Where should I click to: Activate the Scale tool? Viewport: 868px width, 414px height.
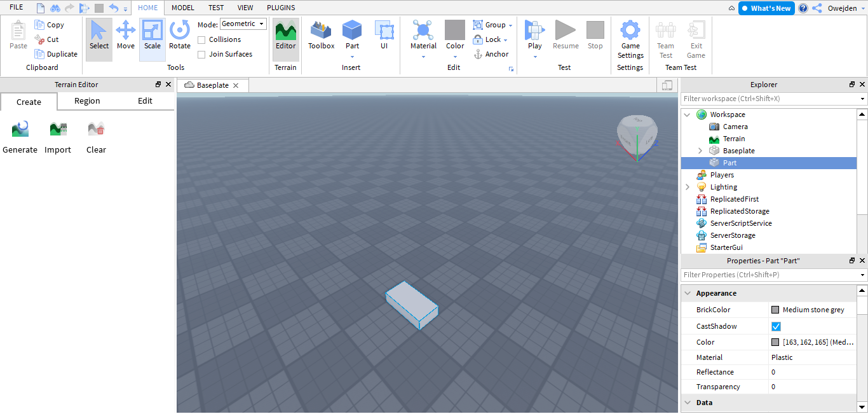pyautogui.click(x=153, y=39)
